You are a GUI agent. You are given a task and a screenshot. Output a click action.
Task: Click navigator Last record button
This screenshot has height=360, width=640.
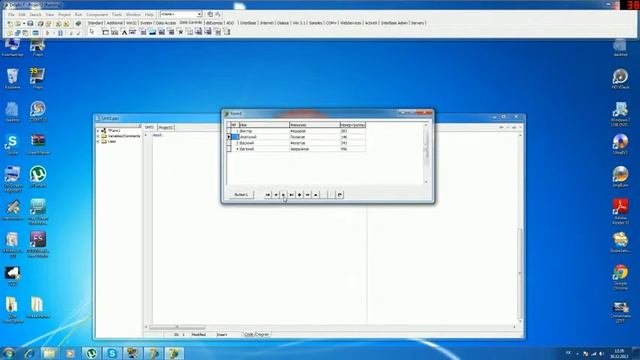[x=291, y=195]
